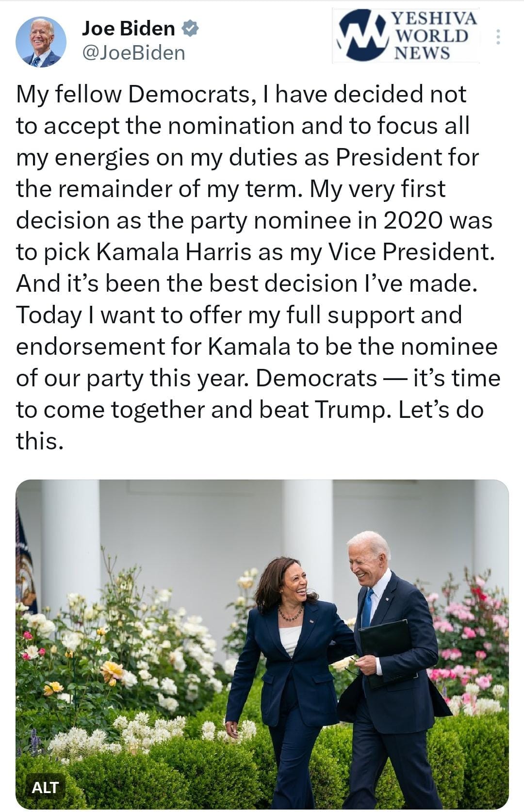The width and height of the screenshot is (524, 812).
Task: Show the image description via ALT badge
Action: click(45, 787)
